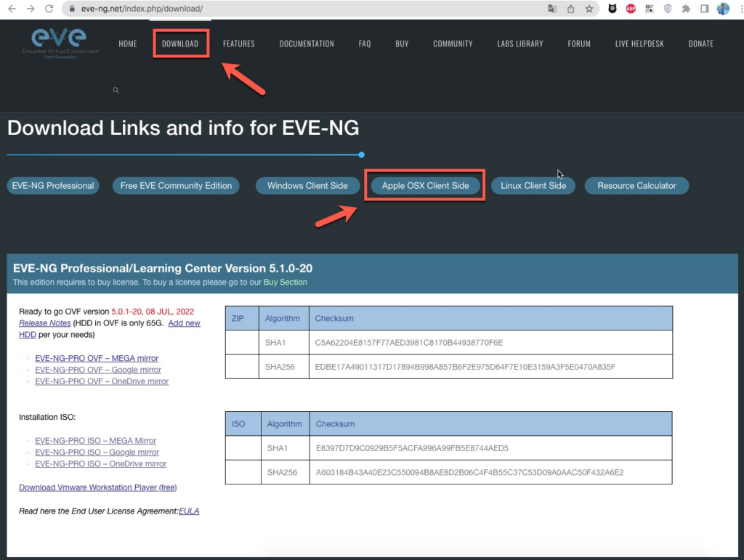
Task: Click the share icon in the address bar
Action: point(571,9)
